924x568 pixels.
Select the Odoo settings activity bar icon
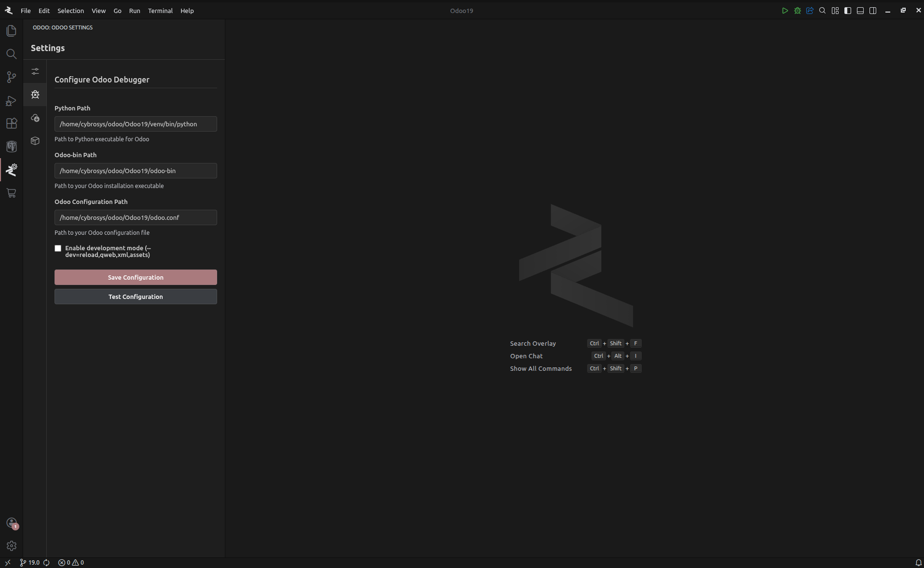(12, 170)
